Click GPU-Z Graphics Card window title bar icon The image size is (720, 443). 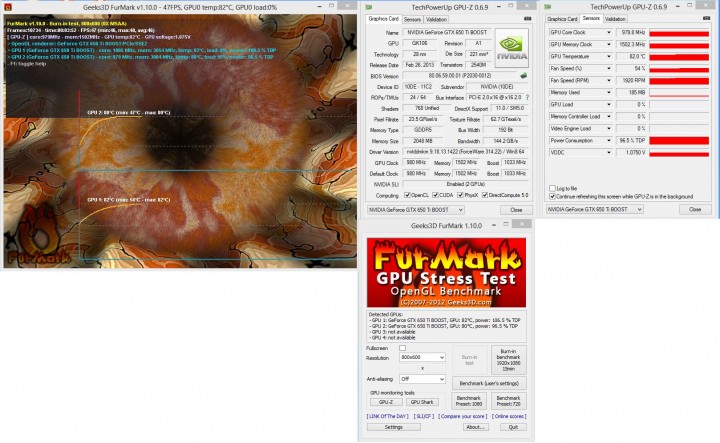[368, 7]
